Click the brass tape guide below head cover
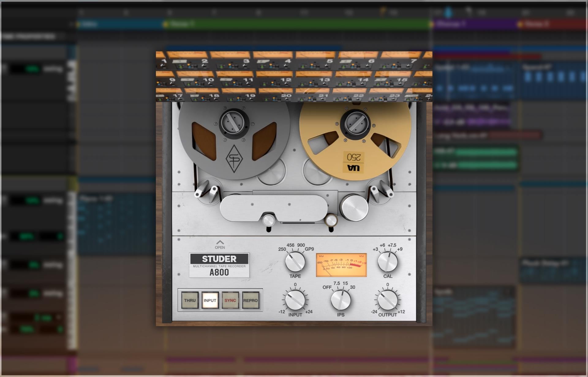This screenshot has width=588, height=377. coord(331,220)
